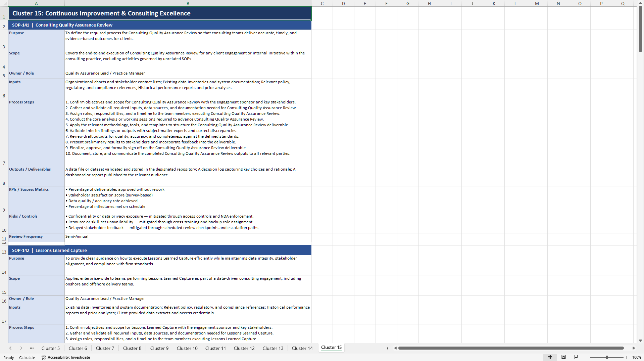Click Risks / Controls label cell
The height and width of the screenshot is (361, 644).
click(36, 223)
